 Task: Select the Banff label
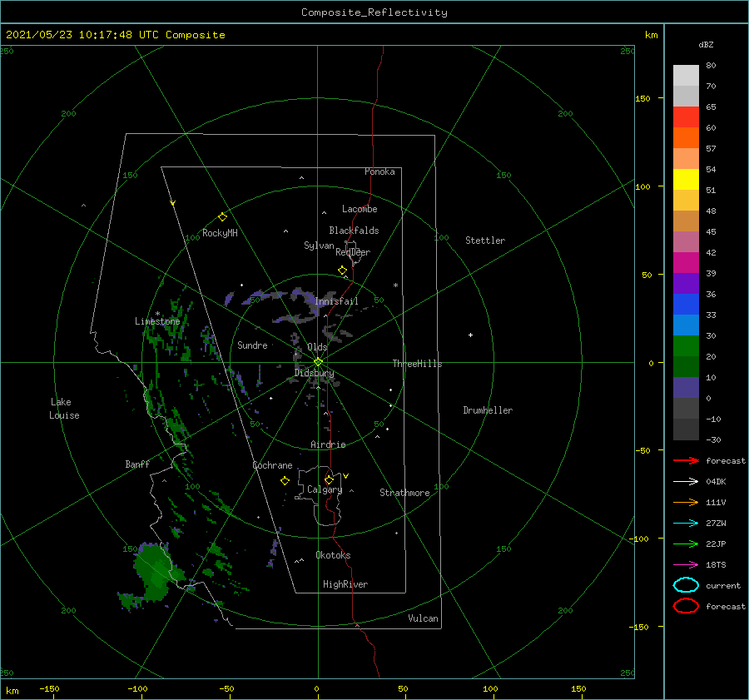coord(137,464)
